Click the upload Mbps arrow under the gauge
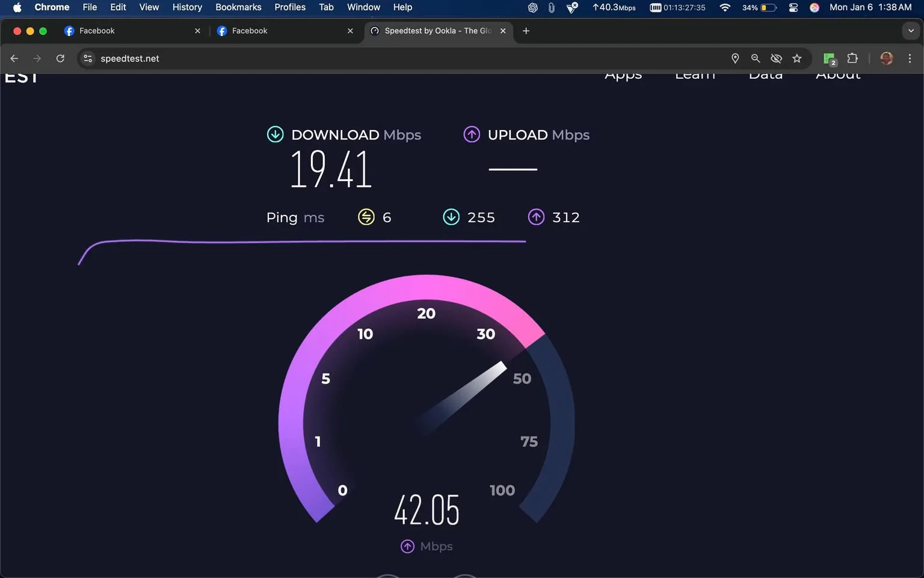924x578 pixels. click(407, 546)
